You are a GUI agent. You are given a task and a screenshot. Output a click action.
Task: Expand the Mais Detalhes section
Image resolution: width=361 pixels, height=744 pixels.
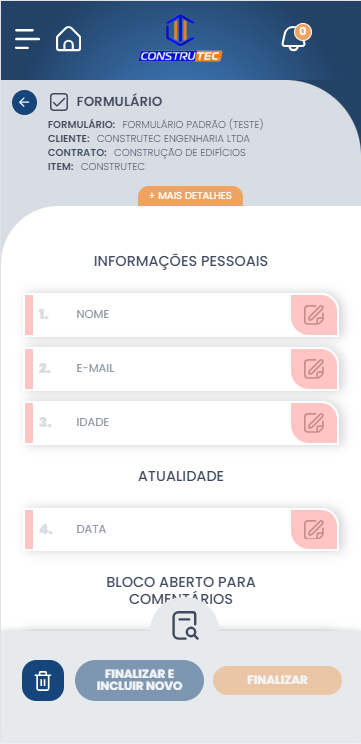[190, 196]
